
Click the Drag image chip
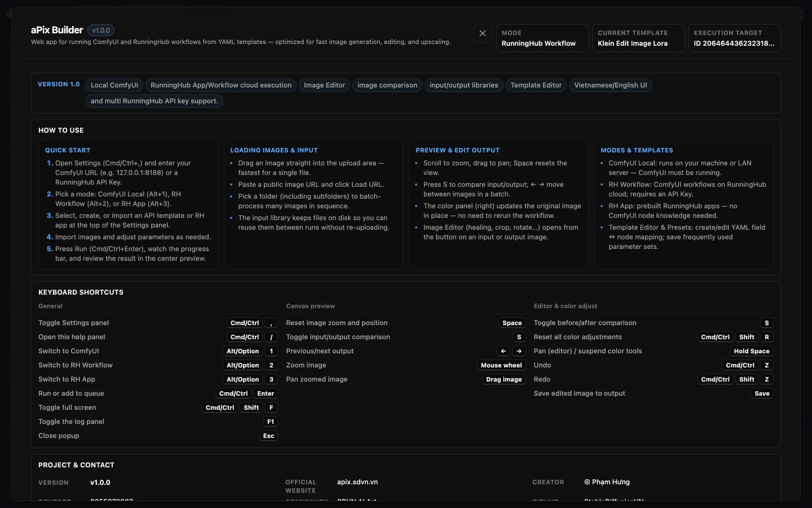(504, 379)
